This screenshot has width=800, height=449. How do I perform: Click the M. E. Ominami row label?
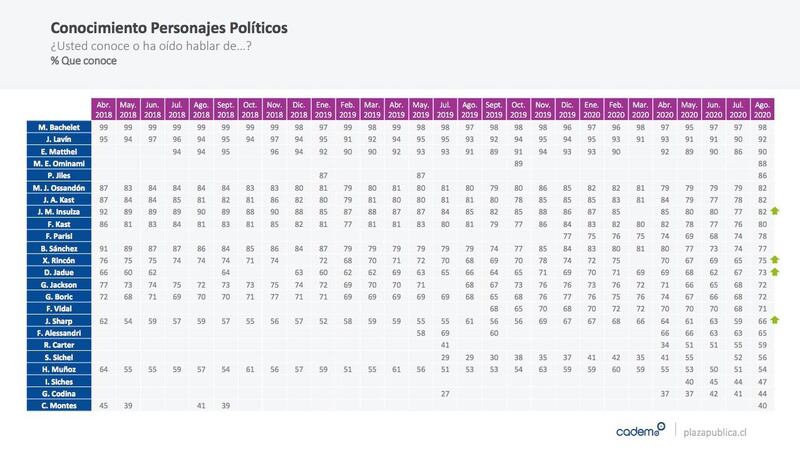(x=59, y=163)
